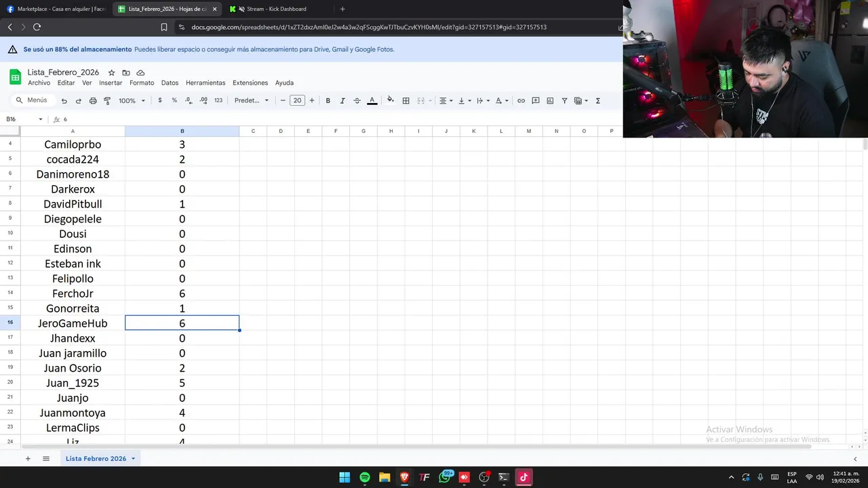The image size is (868, 488).
Task: Open Google Sheets home logo
Action: click(x=15, y=77)
